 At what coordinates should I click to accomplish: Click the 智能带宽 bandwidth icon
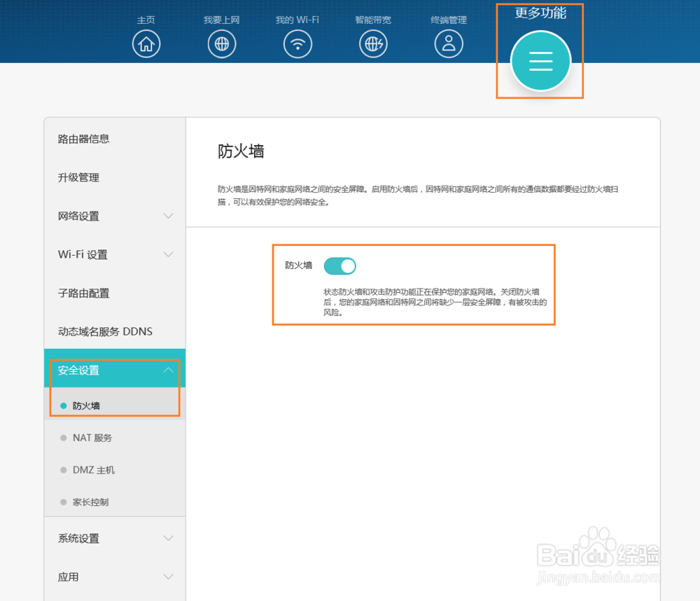[x=373, y=43]
